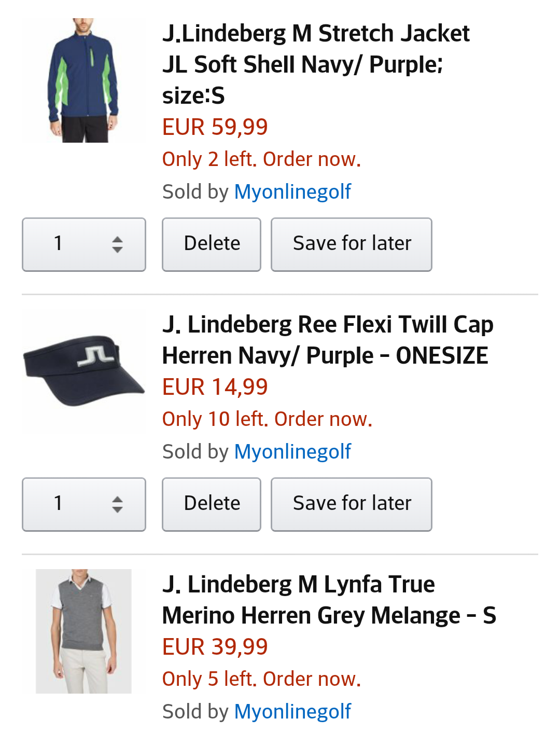Open the Stretch Jacket product image

(83, 80)
